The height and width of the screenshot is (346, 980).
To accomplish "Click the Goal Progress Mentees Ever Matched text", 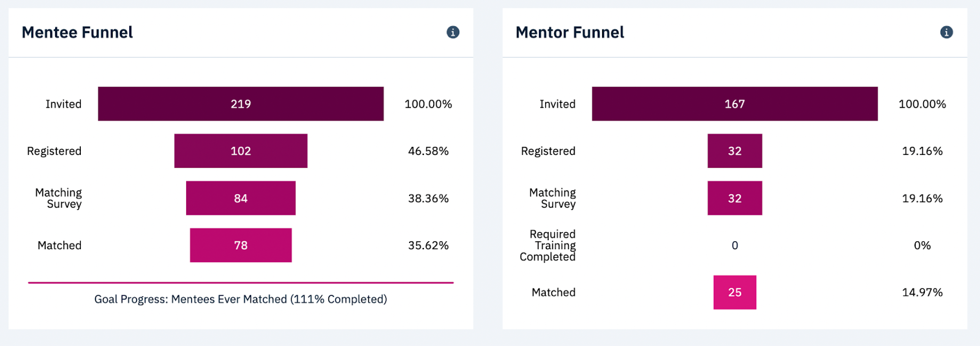I will coord(241,299).
